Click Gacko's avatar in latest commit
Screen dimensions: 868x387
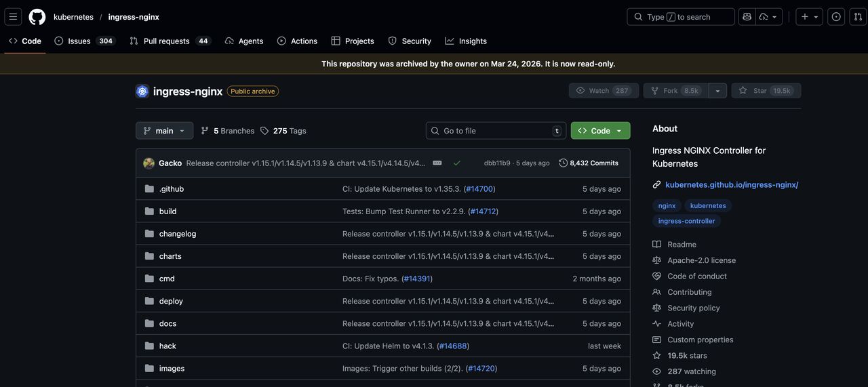149,163
